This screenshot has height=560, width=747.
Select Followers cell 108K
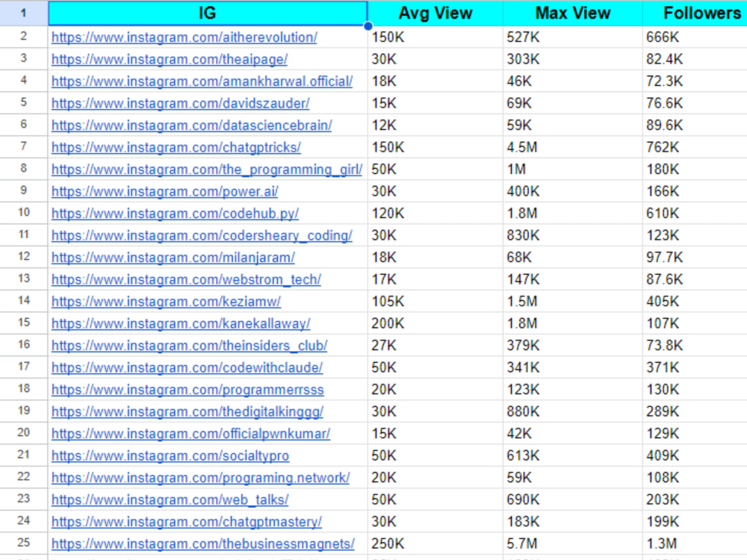pyautogui.click(x=695, y=478)
